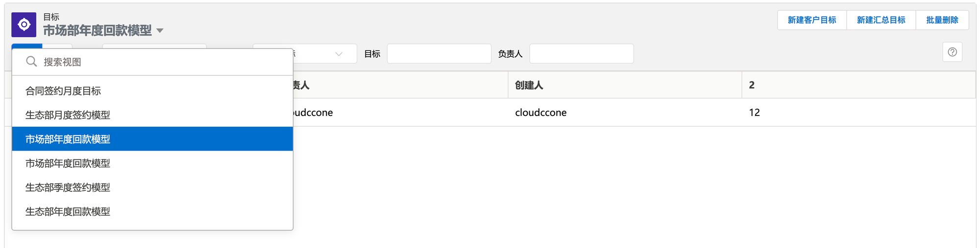The width and height of the screenshot is (980, 248).
Task: Pick the non-highlighted 市场部年度回款模型 list entry
Action: 68,163
